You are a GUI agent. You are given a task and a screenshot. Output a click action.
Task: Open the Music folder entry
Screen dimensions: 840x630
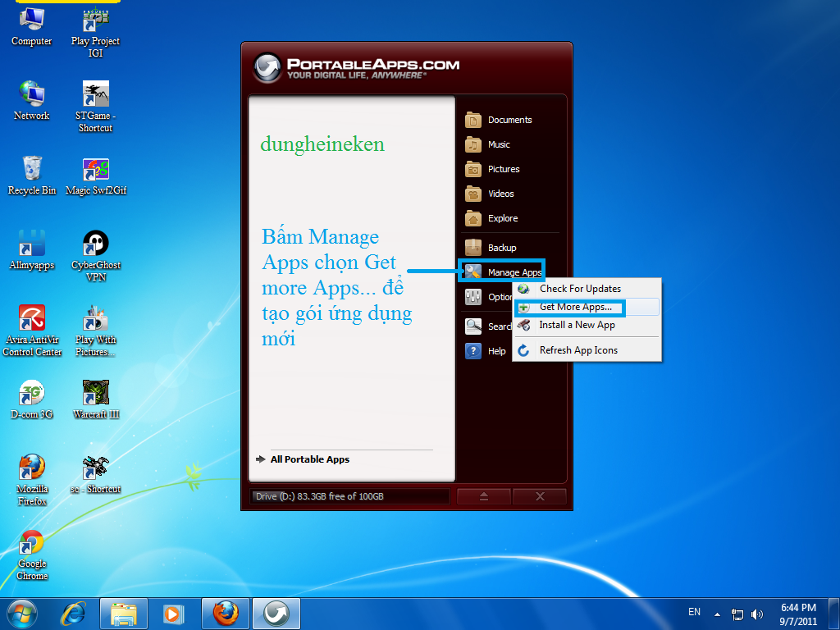488,144
